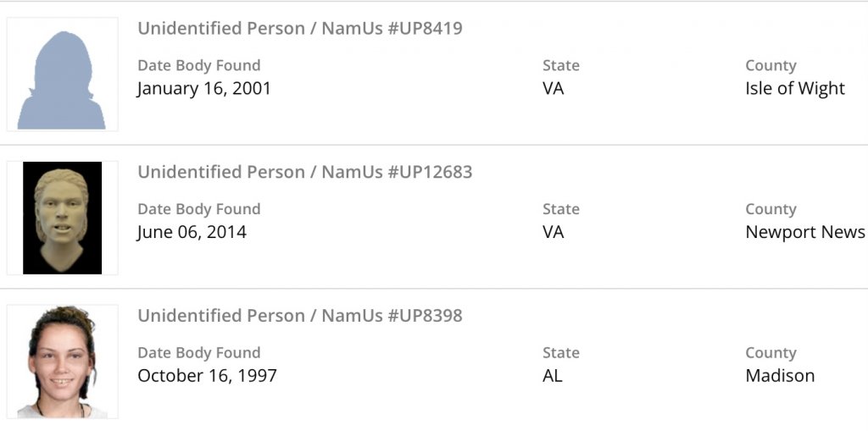Viewport: 868px width, 431px height.
Task: Click the AL state value
Action: tap(553, 376)
